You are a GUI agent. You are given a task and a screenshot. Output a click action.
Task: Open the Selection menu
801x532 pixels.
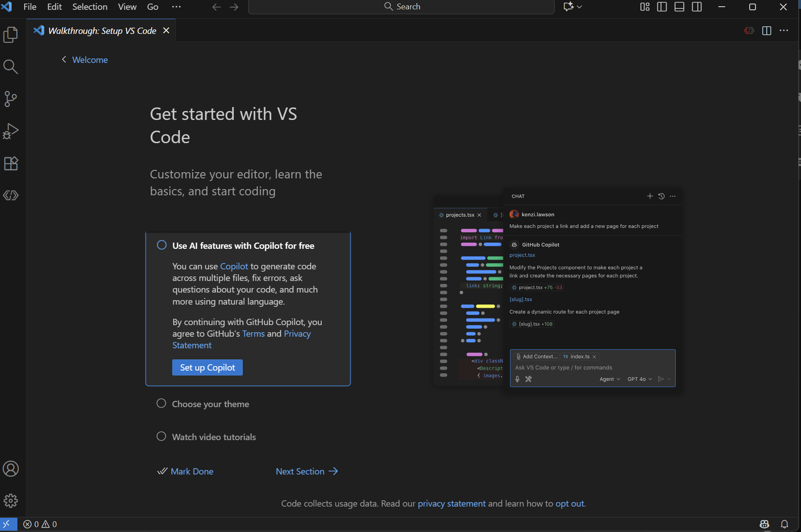[90, 7]
